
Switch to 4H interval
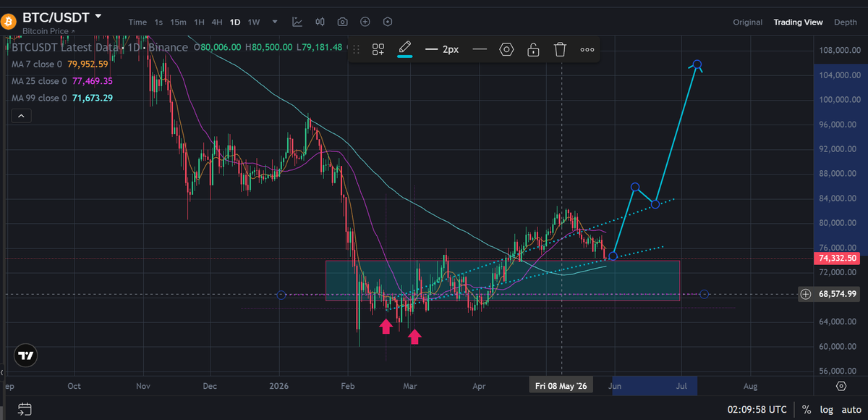point(216,22)
